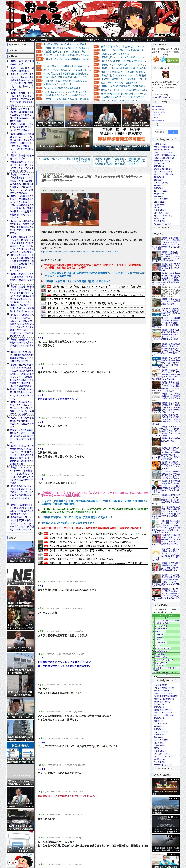This screenshot has width=186, height=868.
Task: Open the Twitter bird icon
Action: pos(163,60)
